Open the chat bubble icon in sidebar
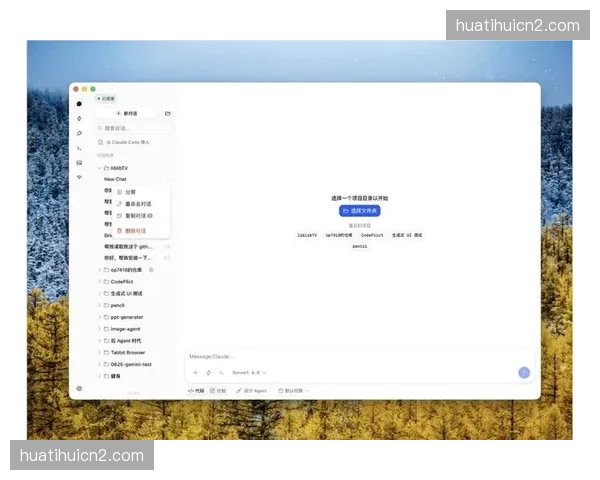 click(79, 104)
